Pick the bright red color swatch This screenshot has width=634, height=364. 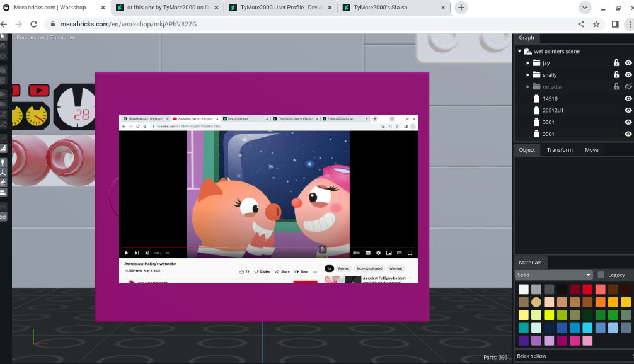coord(587,289)
